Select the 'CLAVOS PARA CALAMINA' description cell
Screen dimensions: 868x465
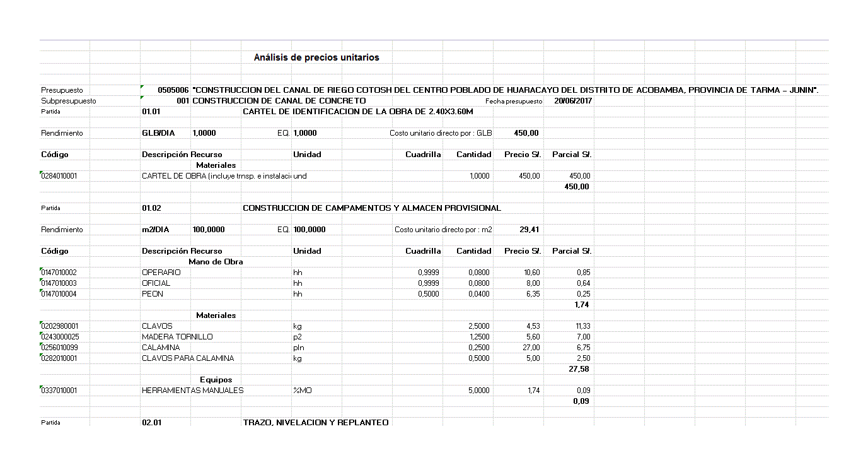(x=188, y=358)
